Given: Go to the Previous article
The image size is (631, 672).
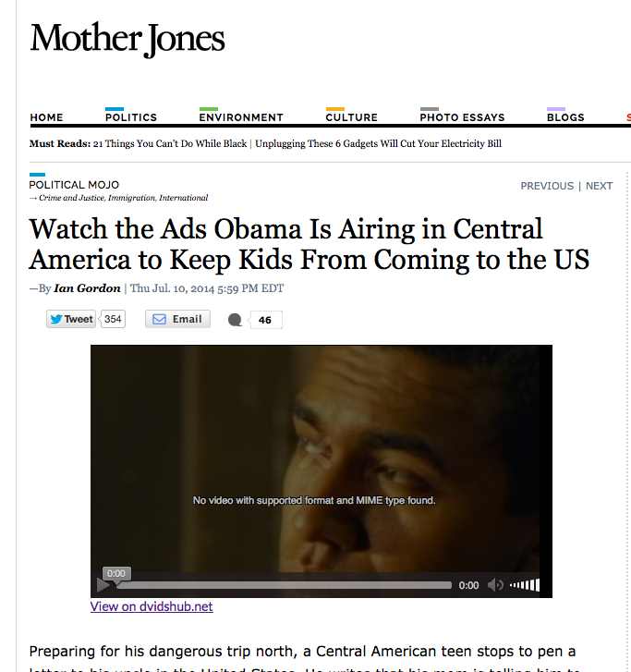Looking at the screenshot, I should click(547, 186).
